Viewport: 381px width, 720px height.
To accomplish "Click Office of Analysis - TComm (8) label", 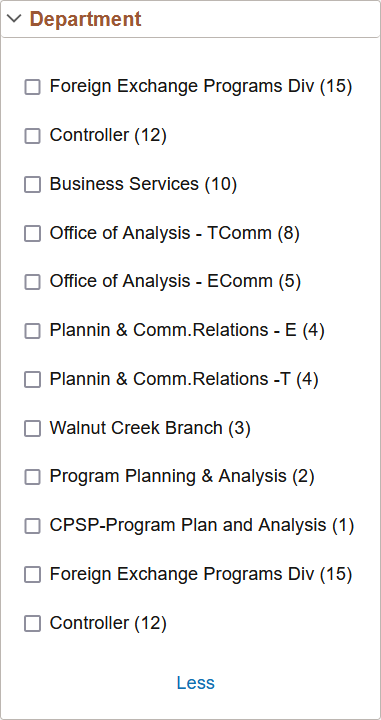I will (x=174, y=233).
